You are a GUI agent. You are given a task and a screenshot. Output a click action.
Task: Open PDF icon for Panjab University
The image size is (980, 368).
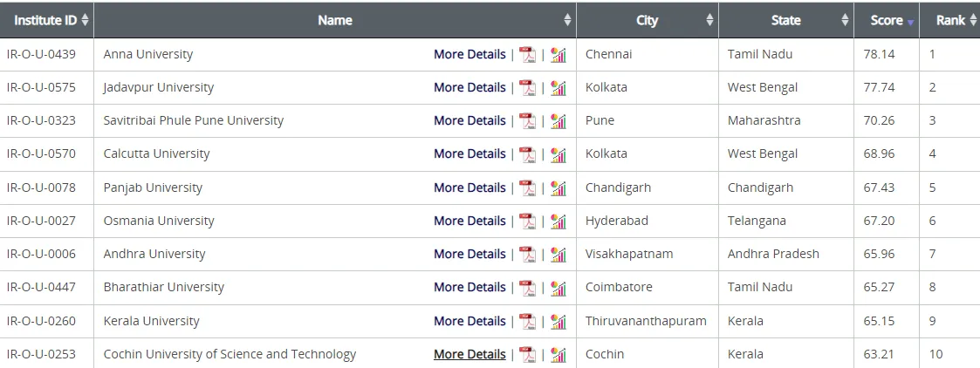click(527, 188)
